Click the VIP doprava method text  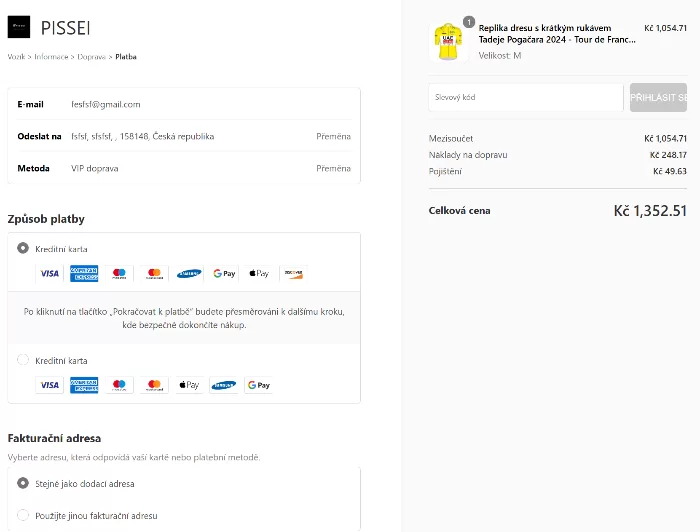click(x=95, y=168)
